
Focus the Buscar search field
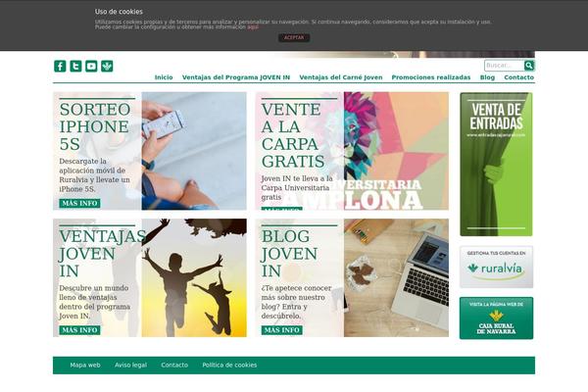point(504,66)
